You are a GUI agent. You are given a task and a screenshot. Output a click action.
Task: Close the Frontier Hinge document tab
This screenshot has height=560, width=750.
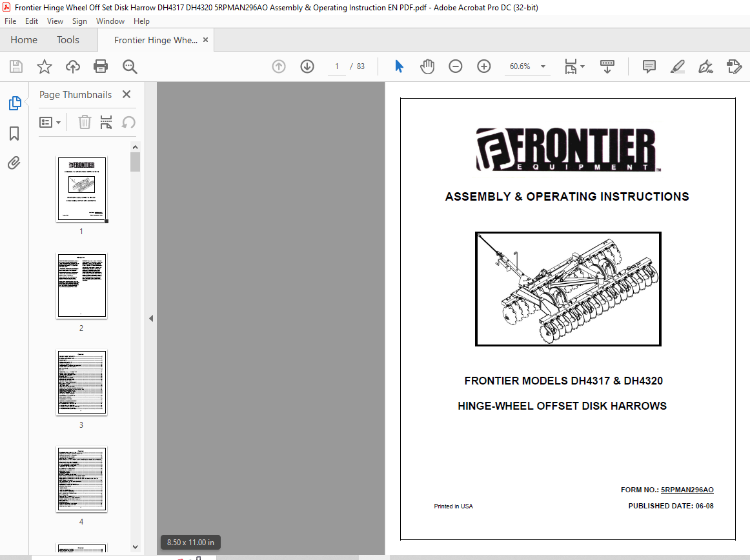[x=206, y=40]
